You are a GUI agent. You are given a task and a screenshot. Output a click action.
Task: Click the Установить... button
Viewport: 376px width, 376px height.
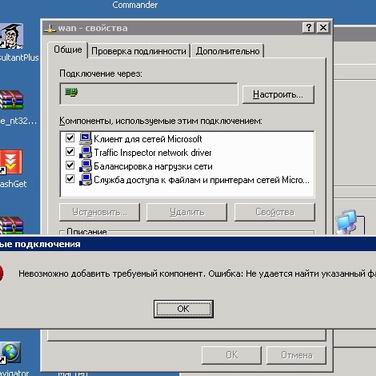point(99,212)
